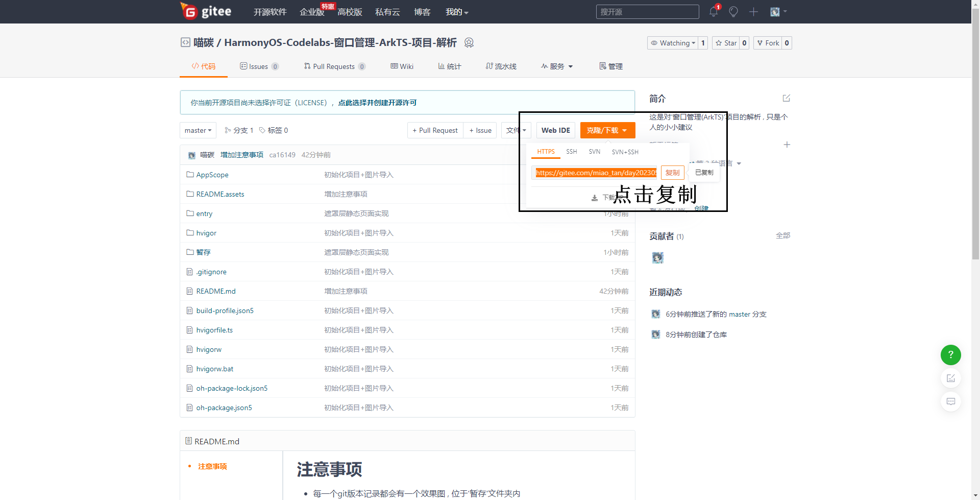Image resolution: width=980 pixels, height=500 pixels.
Task: Open hvigorw.bat file
Action: pos(215,369)
